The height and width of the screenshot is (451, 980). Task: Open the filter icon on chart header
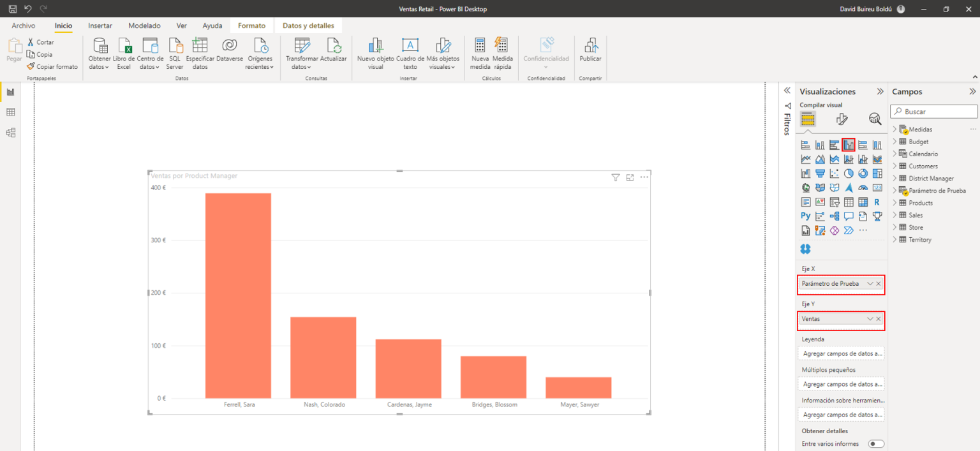pyautogui.click(x=615, y=177)
